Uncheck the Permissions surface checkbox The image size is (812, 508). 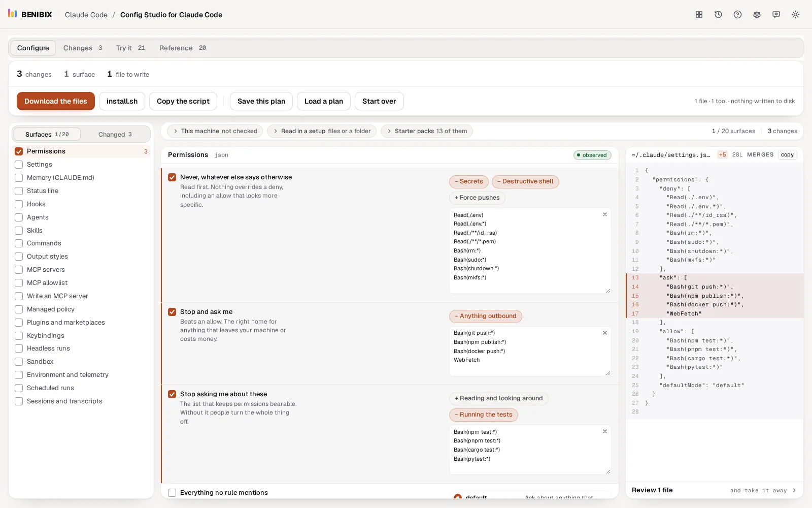click(19, 151)
